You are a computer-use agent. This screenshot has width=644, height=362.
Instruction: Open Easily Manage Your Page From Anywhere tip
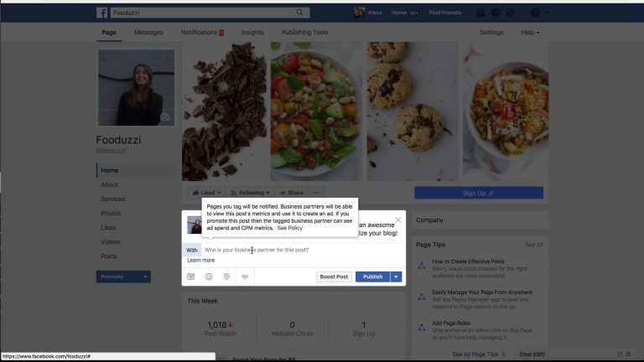pos(482,292)
